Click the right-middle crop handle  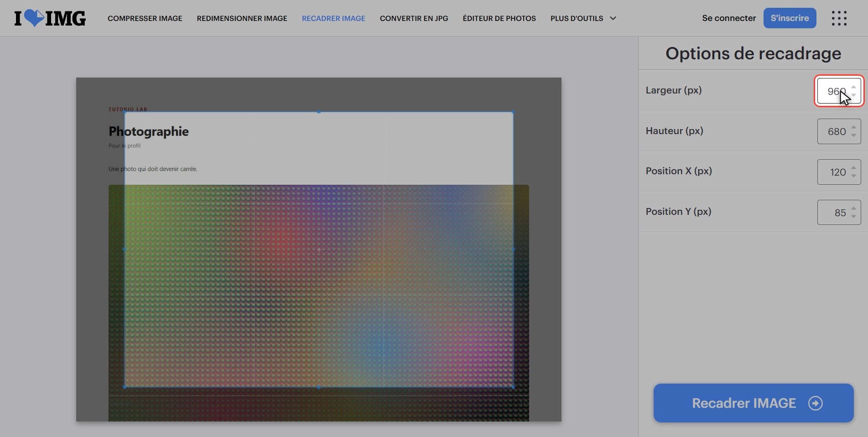(513, 250)
